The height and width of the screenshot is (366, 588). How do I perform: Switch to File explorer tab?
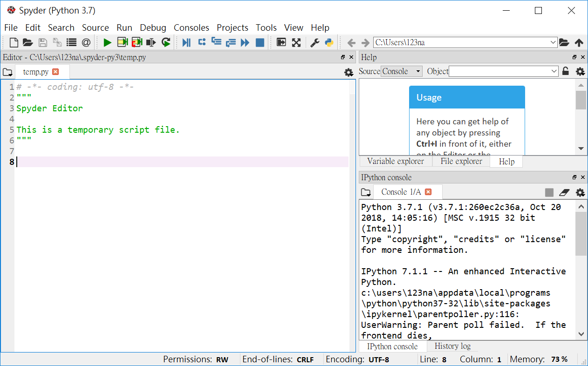[461, 161]
